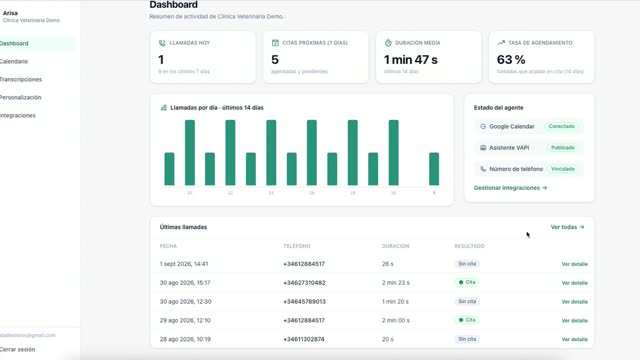This screenshot has width=640, height=360.
Task: Click the date 1 sept 2026, 14:41
Action: coord(184,264)
